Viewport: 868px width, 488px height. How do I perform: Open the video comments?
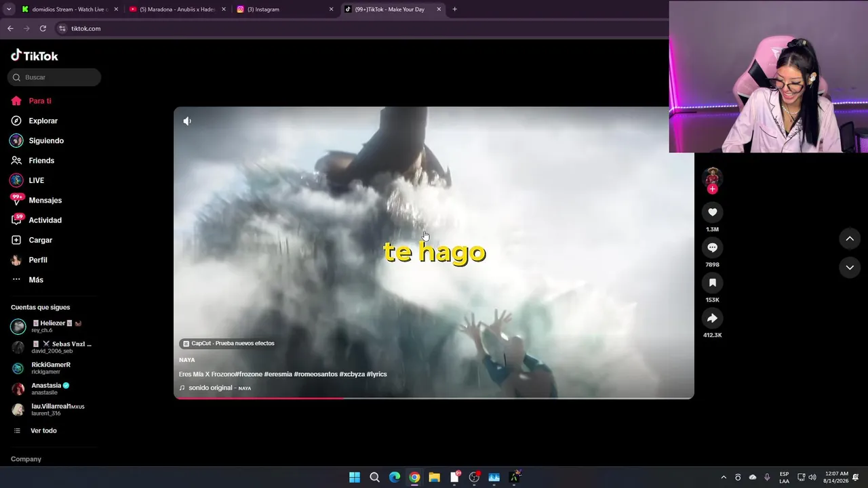click(712, 247)
